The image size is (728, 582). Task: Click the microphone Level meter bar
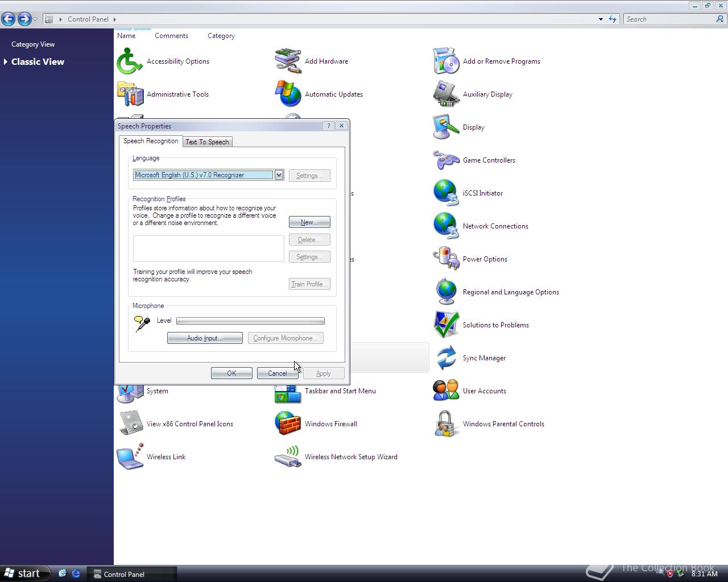pos(250,321)
